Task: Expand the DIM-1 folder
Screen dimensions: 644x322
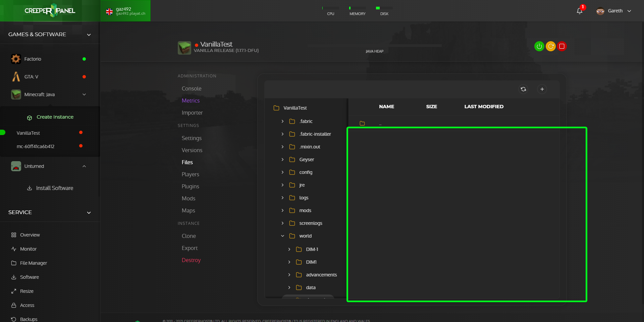Action: coord(289,249)
